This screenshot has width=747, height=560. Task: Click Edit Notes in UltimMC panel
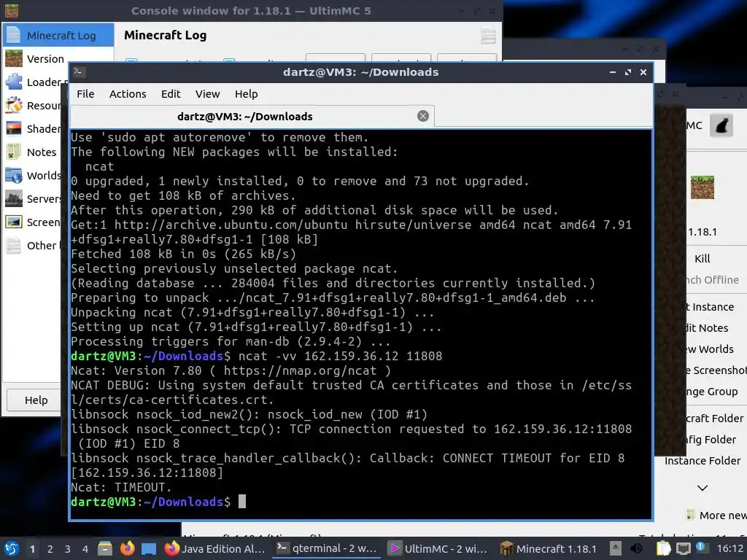[708, 328]
